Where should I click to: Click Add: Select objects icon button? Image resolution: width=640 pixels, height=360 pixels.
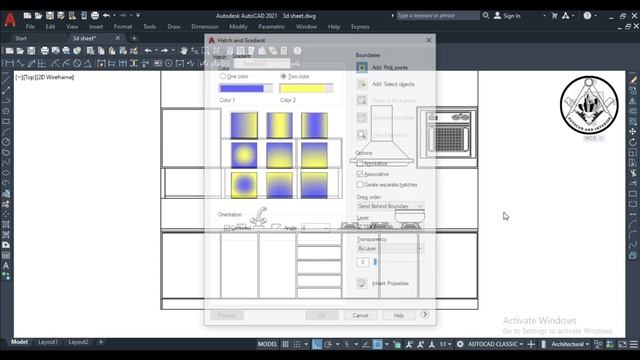(362, 84)
